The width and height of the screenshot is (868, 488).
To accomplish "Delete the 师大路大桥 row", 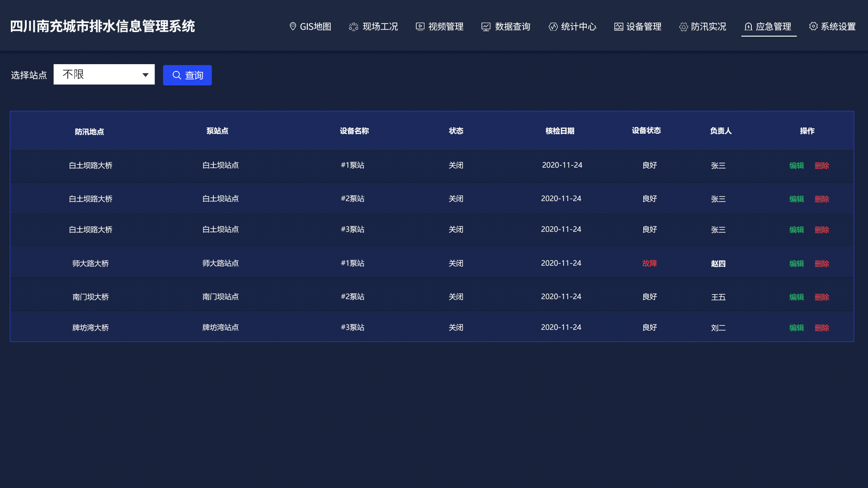I will pyautogui.click(x=821, y=264).
